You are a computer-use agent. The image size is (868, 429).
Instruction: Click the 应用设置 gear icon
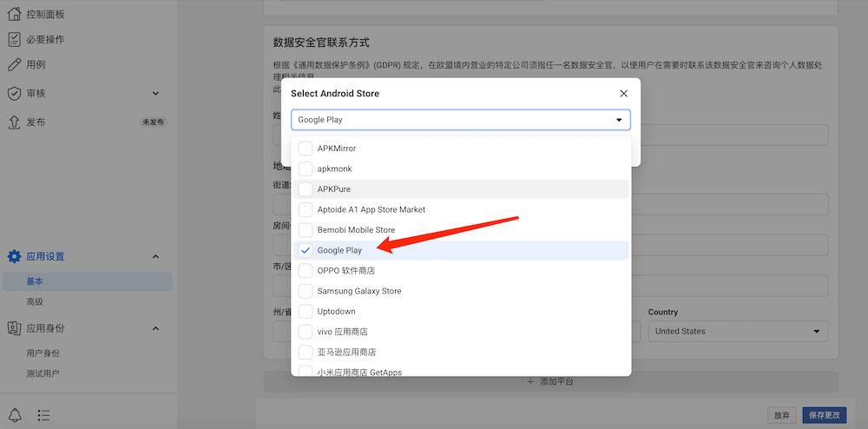[14, 256]
